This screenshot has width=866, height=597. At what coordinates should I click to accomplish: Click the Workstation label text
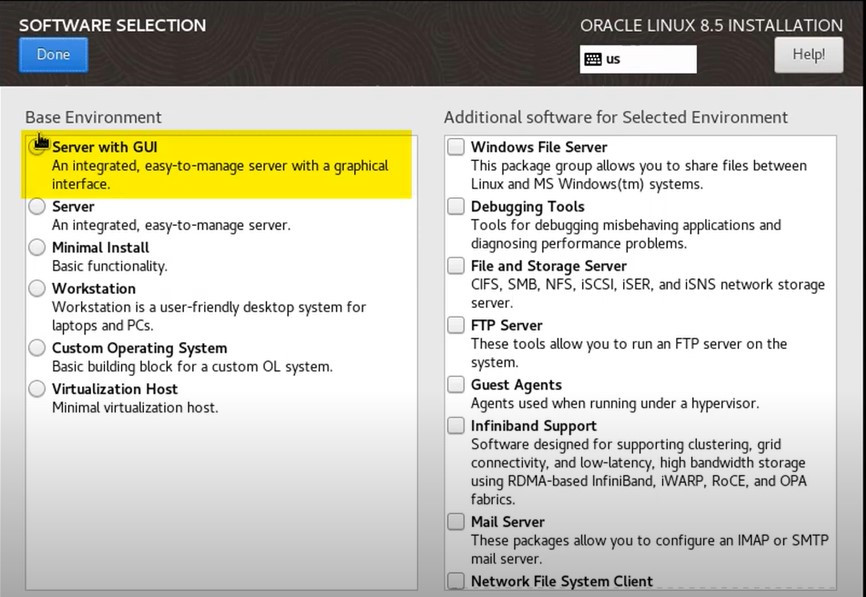pos(93,288)
